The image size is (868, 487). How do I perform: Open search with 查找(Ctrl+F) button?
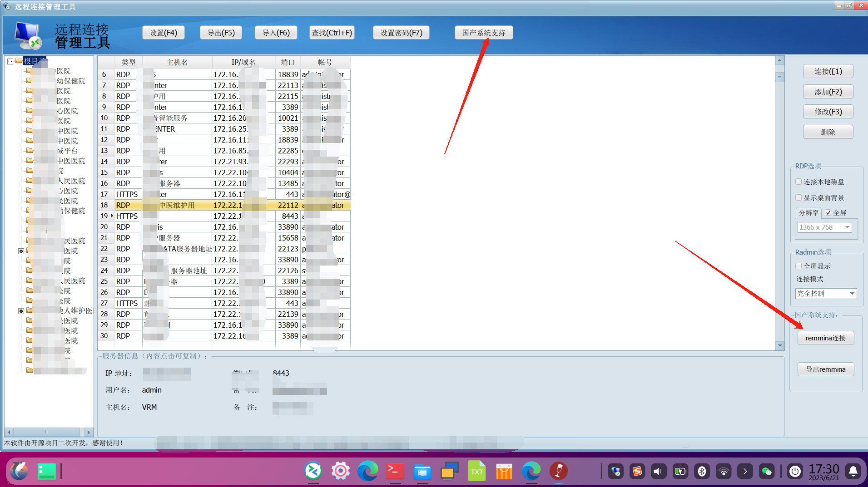(332, 33)
